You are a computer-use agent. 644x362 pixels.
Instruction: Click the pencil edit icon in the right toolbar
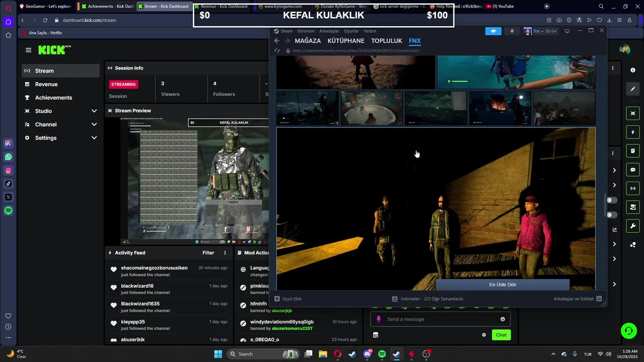(x=633, y=89)
